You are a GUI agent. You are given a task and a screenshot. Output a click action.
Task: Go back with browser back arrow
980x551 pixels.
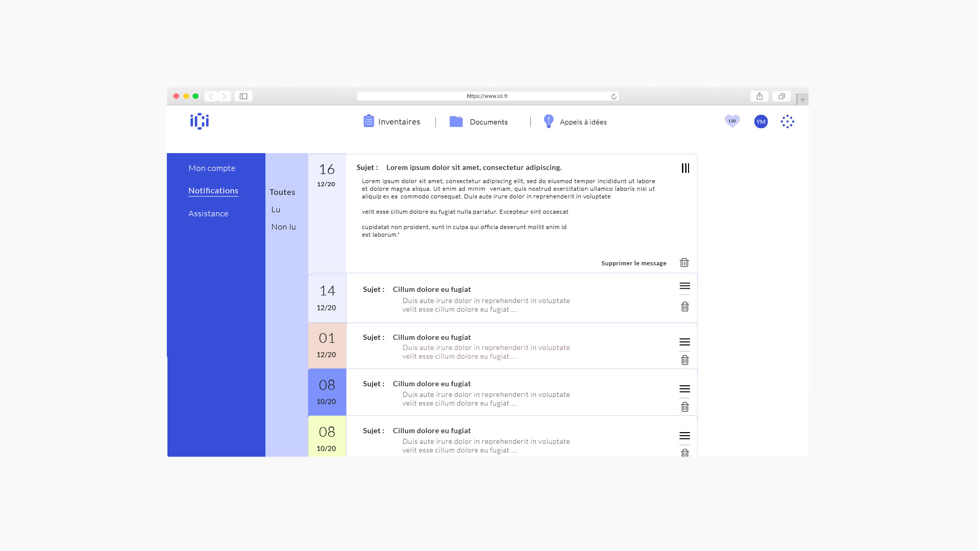(211, 96)
